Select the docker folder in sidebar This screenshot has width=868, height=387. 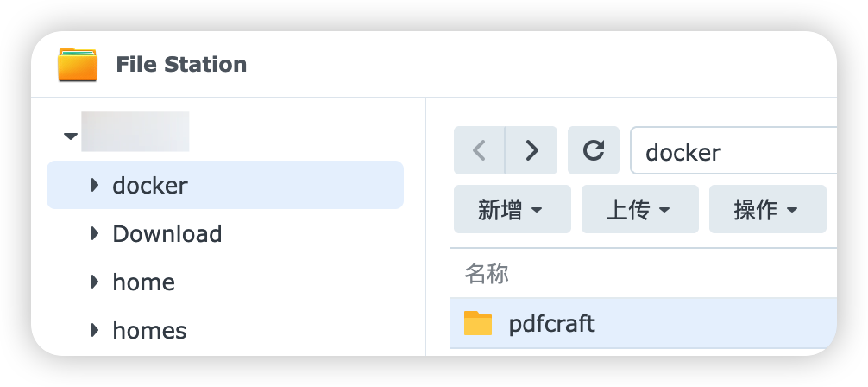pos(150,186)
